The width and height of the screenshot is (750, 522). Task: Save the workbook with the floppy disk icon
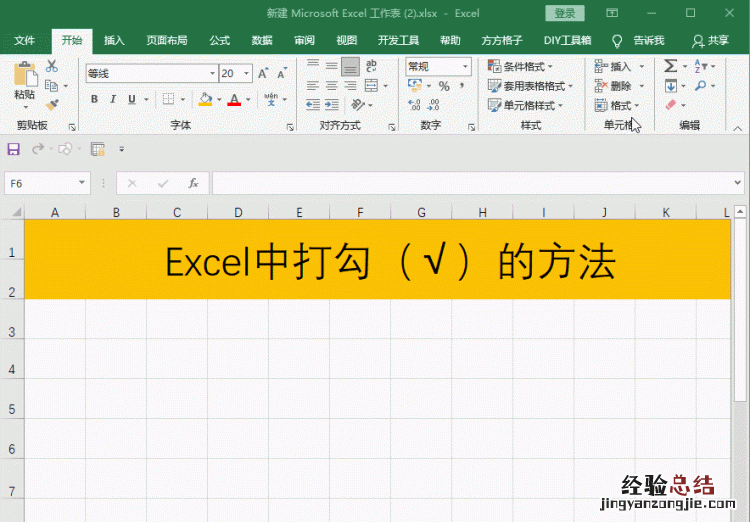pyautogui.click(x=13, y=149)
